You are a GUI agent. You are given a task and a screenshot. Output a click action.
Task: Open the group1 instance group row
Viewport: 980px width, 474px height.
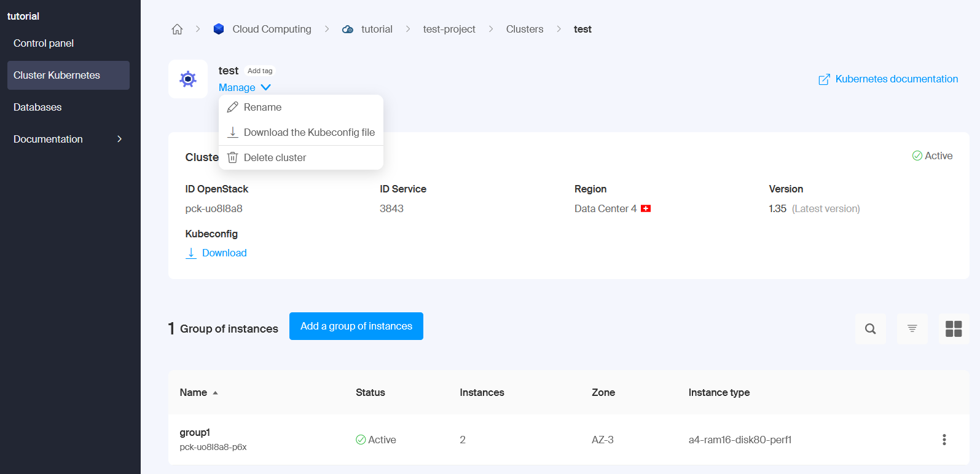point(568,440)
